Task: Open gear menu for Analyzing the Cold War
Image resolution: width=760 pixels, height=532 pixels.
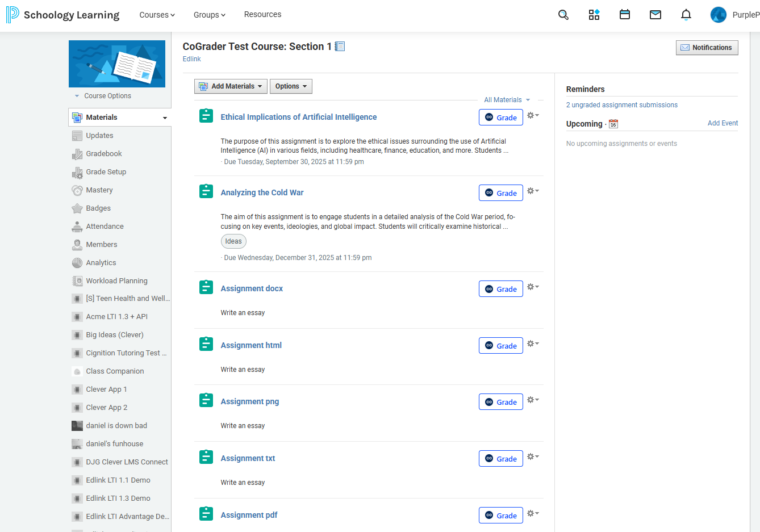Action: pyautogui.click(x=532, y=191)
